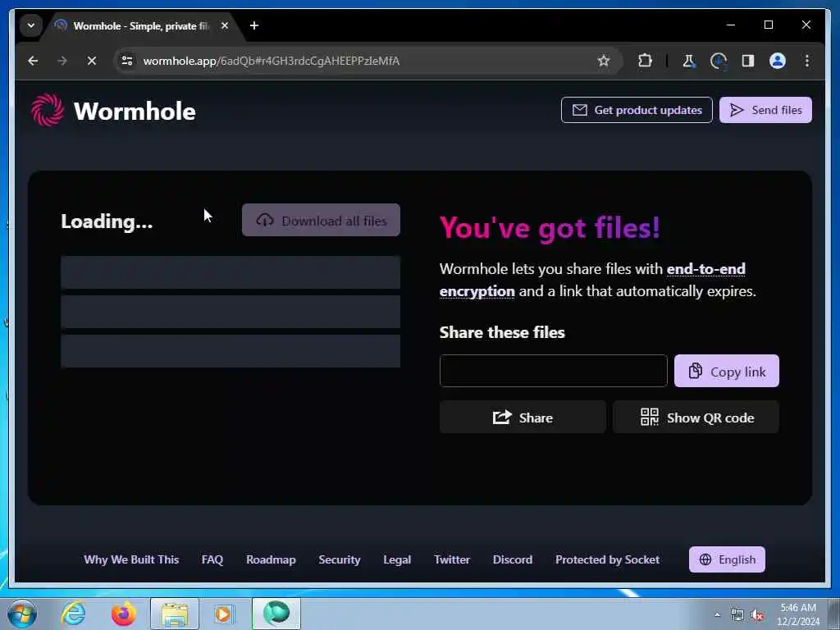This screenshot has height=630, width=840.
Task: Click Get product updates button
Action: tap(637, 111)
